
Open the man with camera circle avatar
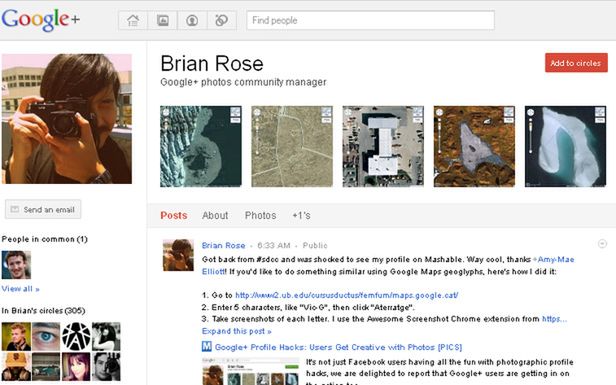(106, 367)
